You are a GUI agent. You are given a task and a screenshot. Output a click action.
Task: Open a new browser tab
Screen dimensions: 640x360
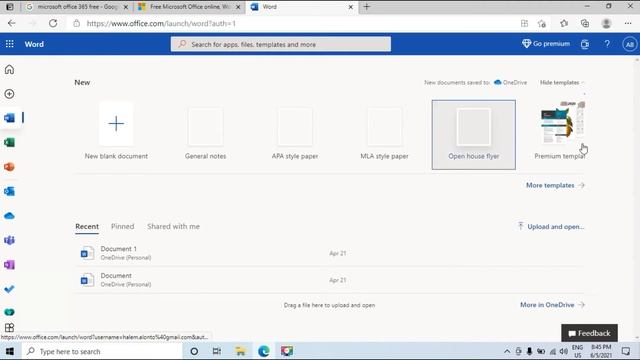[367, 7]
